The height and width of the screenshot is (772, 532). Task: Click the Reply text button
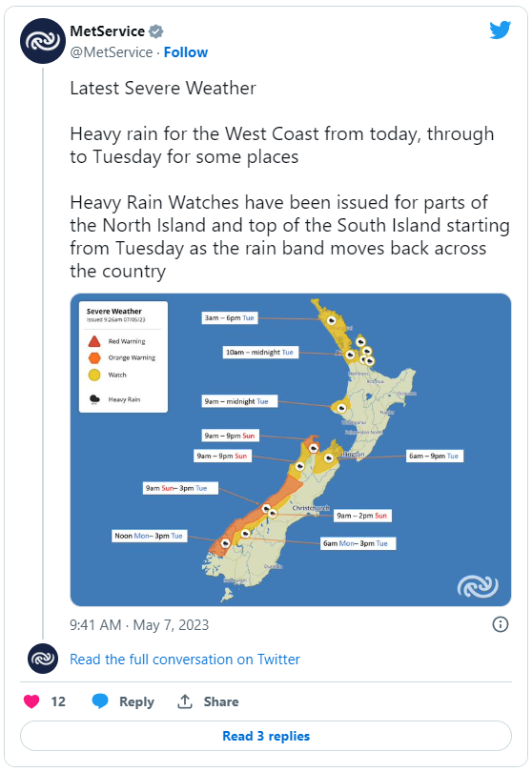coord(136,701)
